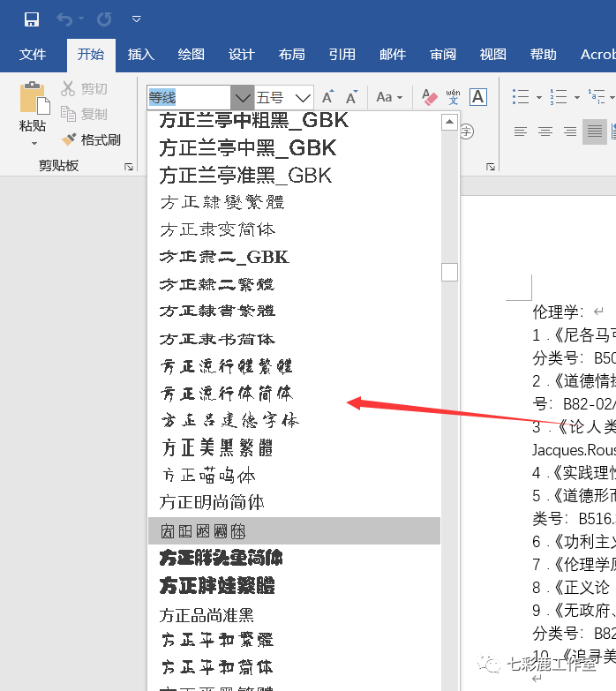The image size is (616, 691).
Task: Open the 视图 ribbon tab
Action: (x=493, y=55)
